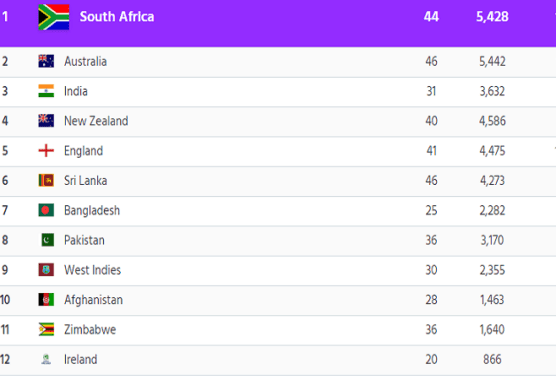The image size is (556, 380).
Task: Click the England flag icon
Action: [x=46, y=151]
